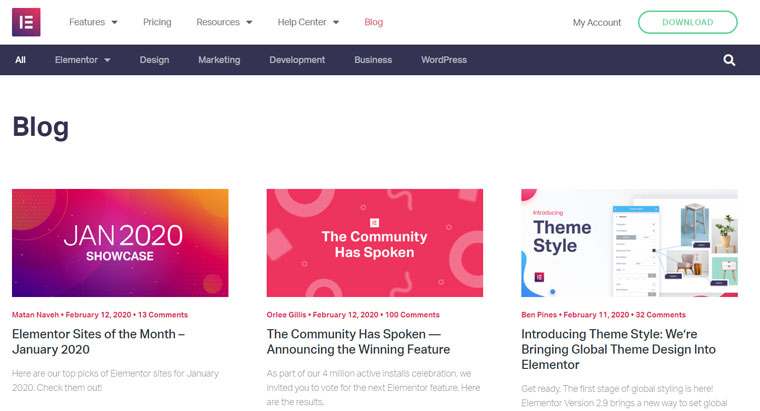View the Business category posts
This screenshot has width=760, height=411.
click(373, 60)
